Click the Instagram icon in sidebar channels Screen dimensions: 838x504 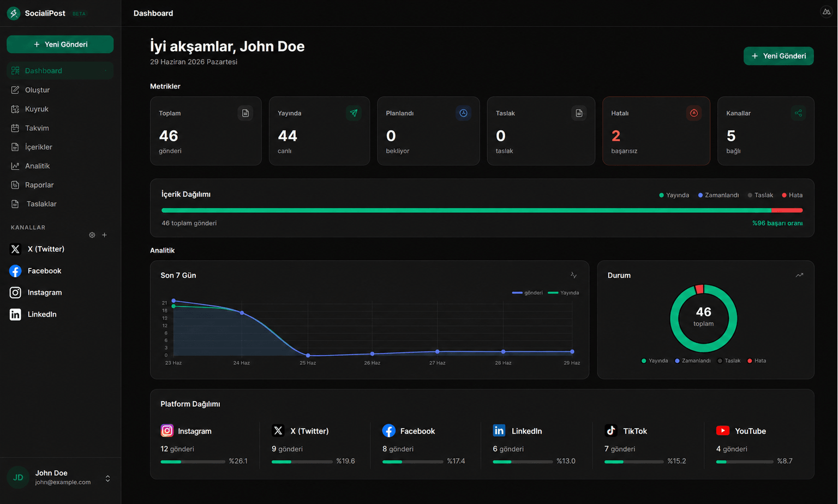pos(15,292)
